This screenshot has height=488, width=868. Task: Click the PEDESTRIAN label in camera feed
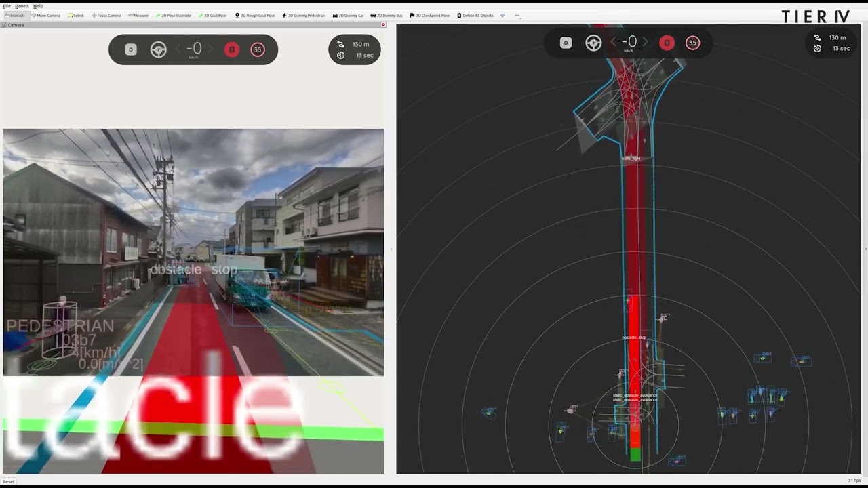[x=60, y=325]
